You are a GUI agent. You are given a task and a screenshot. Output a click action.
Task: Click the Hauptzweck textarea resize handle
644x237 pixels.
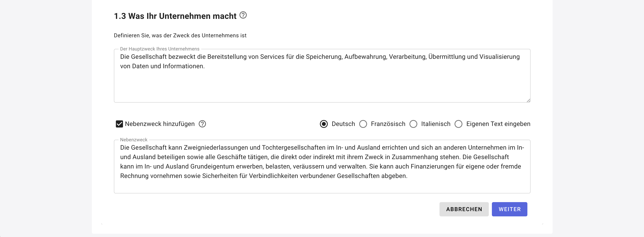(x=528, y=100)
